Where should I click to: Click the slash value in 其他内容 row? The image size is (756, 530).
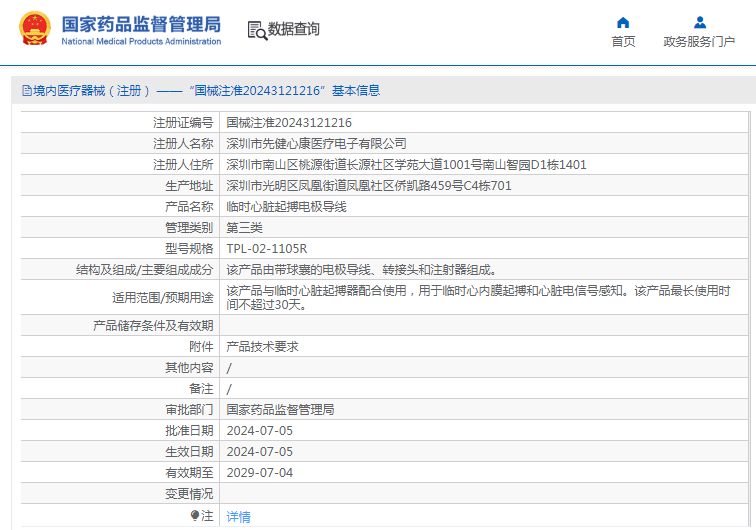point(229,368)
